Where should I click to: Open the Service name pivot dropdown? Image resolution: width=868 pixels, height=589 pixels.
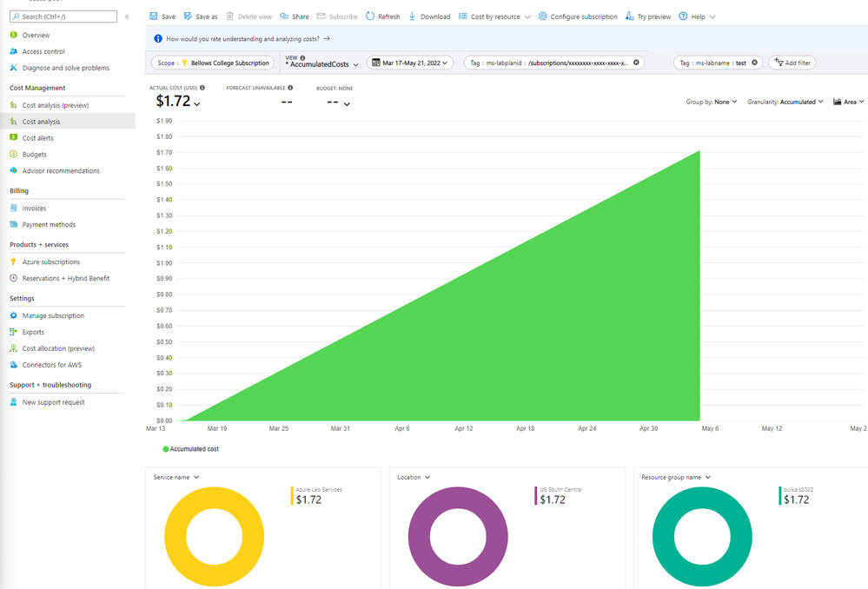(x=176, y=477)
